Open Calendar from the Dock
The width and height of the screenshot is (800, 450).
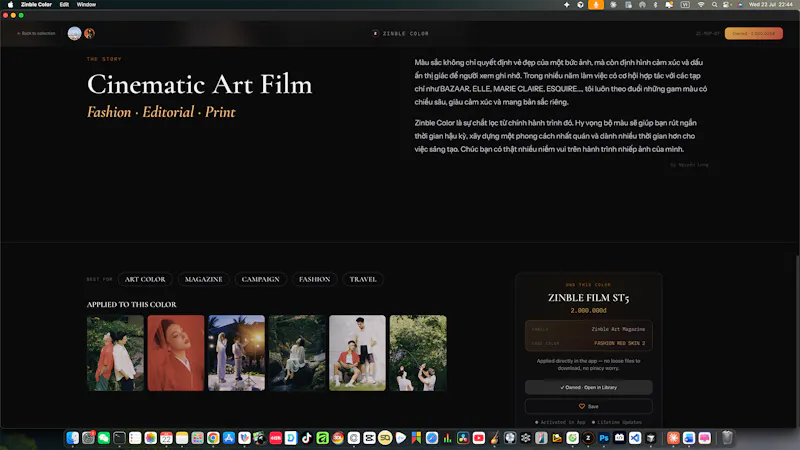[x=166, y=438]
